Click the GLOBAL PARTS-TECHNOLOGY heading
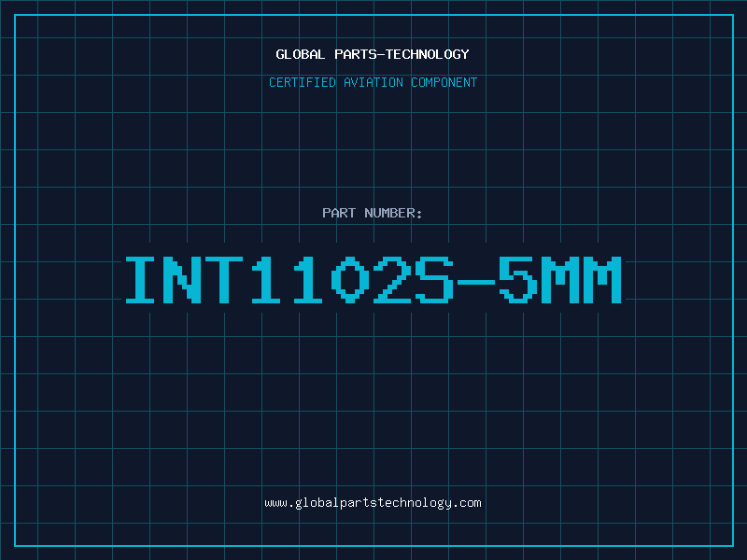The height and width of the screenshot is (560, 747). pos(373,54)
